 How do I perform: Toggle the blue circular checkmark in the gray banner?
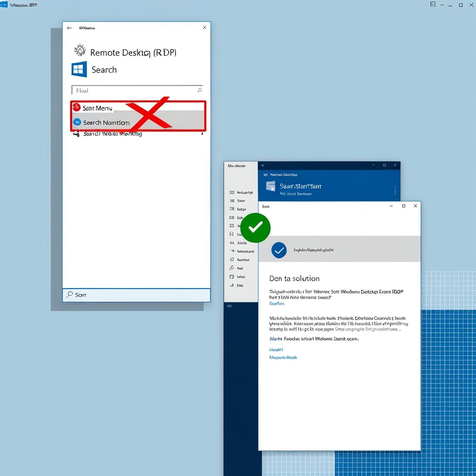279,250
